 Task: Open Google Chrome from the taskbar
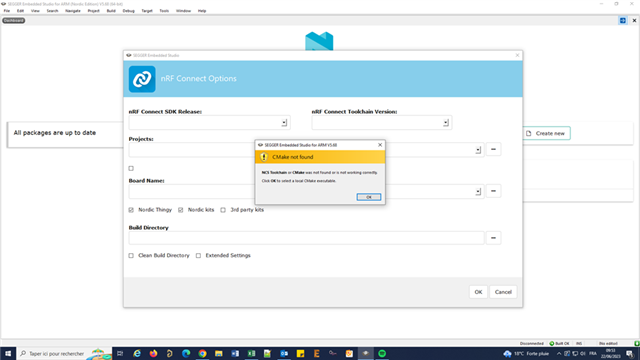point(202,353)
